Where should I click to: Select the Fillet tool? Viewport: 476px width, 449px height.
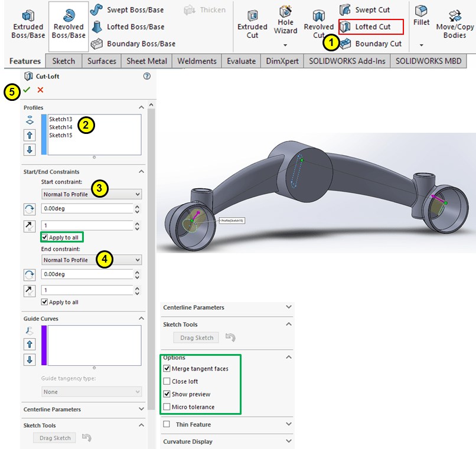421,15
